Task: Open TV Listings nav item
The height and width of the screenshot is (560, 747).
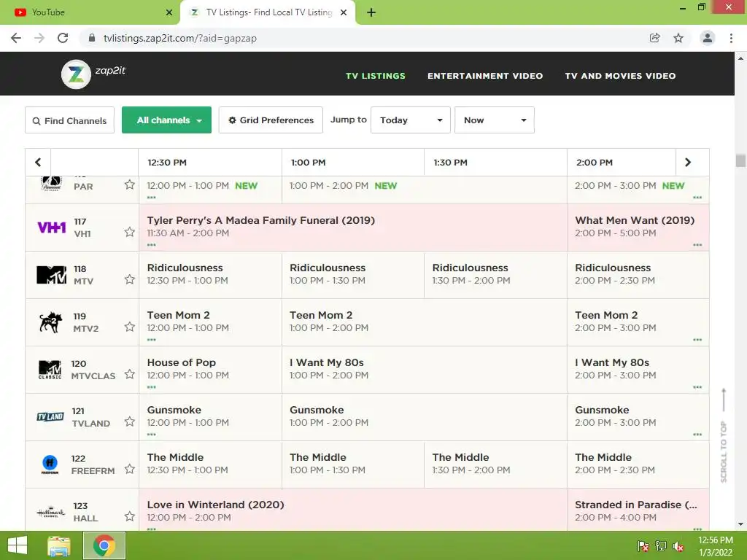Action: (x=376, y=76)
